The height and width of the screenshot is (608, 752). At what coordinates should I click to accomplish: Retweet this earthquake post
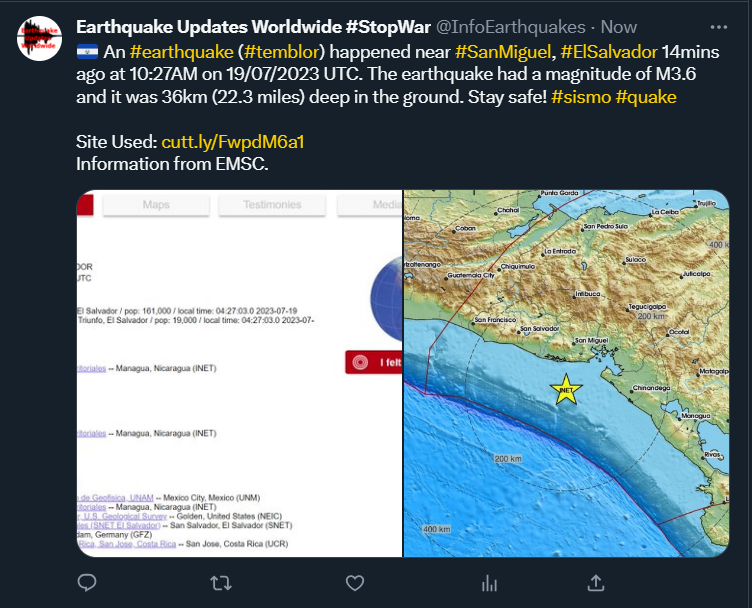tap(221, 583)
